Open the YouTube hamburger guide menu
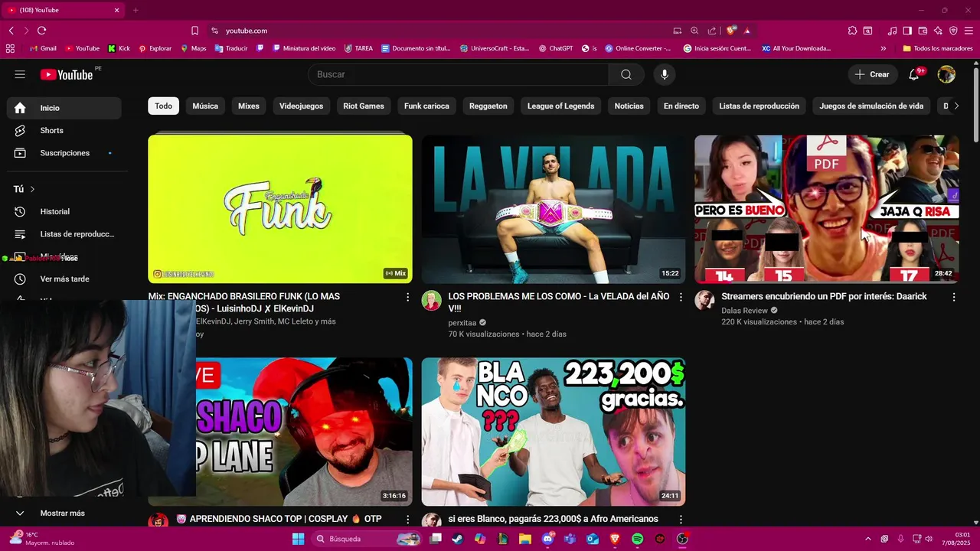Viewport: 980px width, 551px height. tap(20, 74)
